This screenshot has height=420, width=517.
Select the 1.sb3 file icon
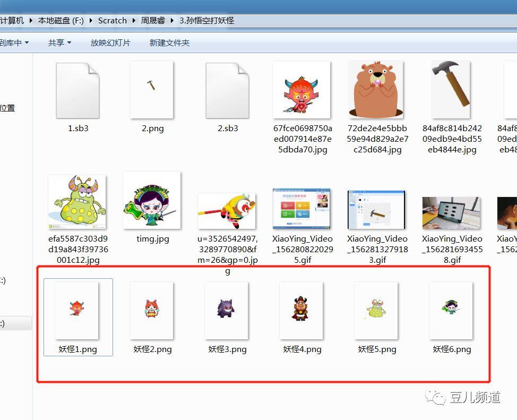coord(78,90)
